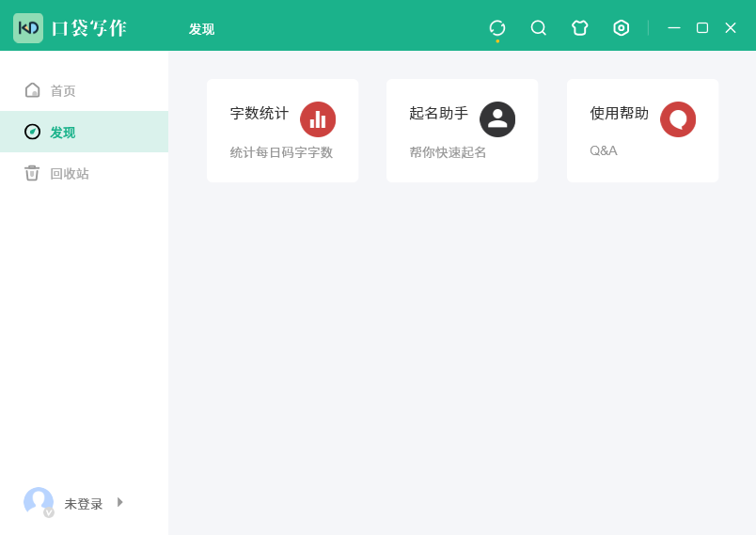
Task: Open 回收站 in the sidebar
Action: [x=84, y=173]
